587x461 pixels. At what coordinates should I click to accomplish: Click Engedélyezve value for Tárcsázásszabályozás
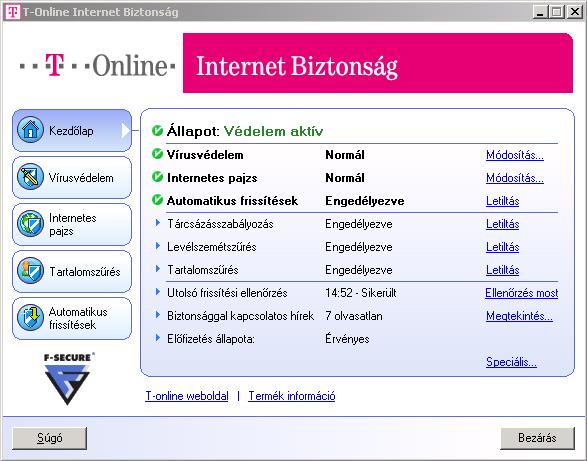359,224
